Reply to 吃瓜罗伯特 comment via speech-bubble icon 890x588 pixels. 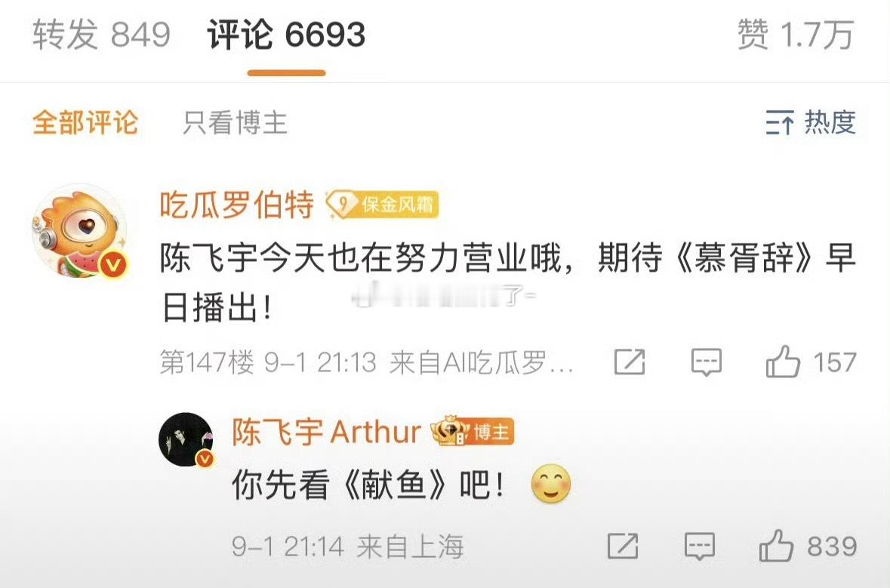click(x=706, y=362)
